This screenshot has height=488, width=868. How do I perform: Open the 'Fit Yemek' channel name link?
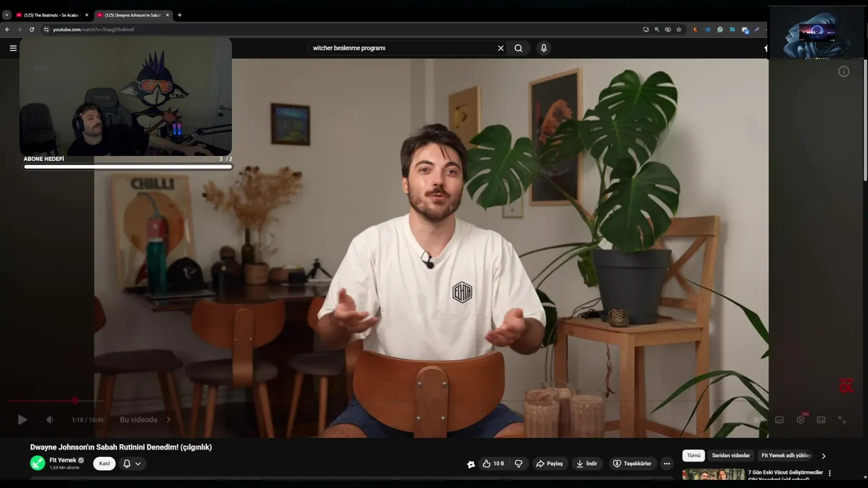click(x=63, y=460)
